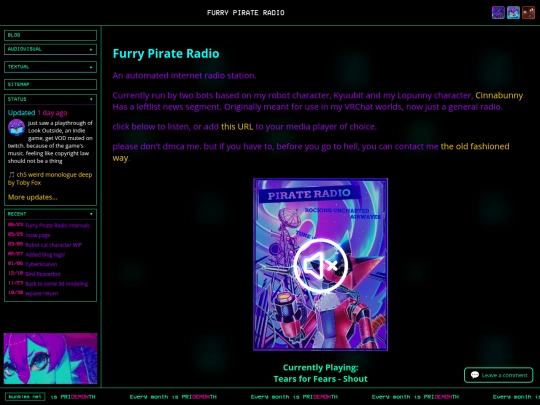Viewport: 540px width, 405px height.
Task: Click the FURRY PIRATE RADIO header title
Action: pos(246,13)
